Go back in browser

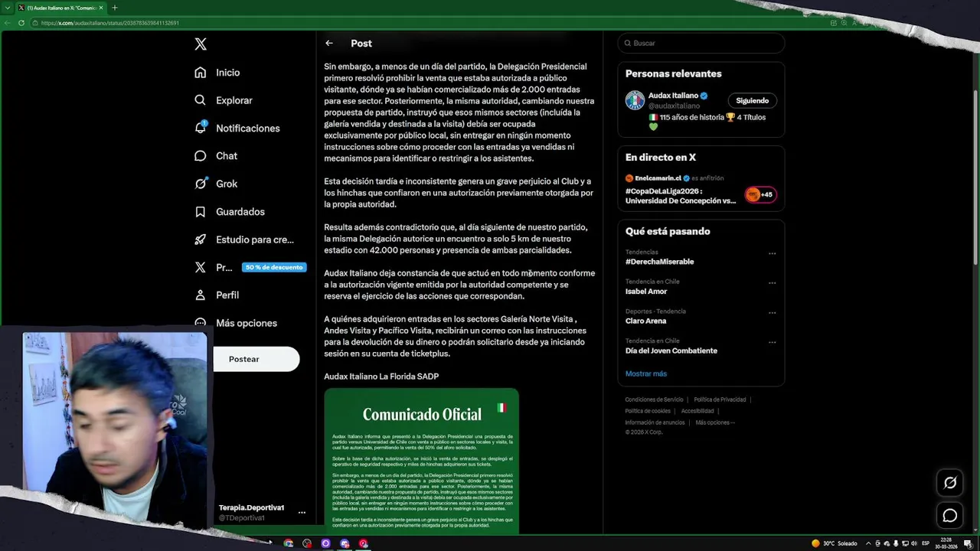coord(8,23)
